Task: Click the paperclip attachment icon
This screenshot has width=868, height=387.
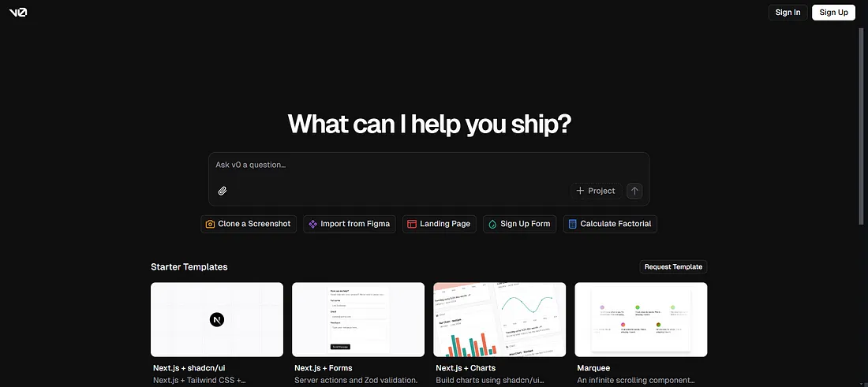Action: click(x=223, y=191)
